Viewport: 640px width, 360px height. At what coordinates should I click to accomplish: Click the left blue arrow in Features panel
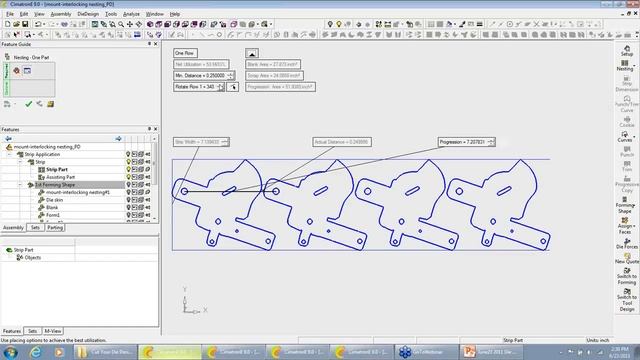(x=8, y=139)
